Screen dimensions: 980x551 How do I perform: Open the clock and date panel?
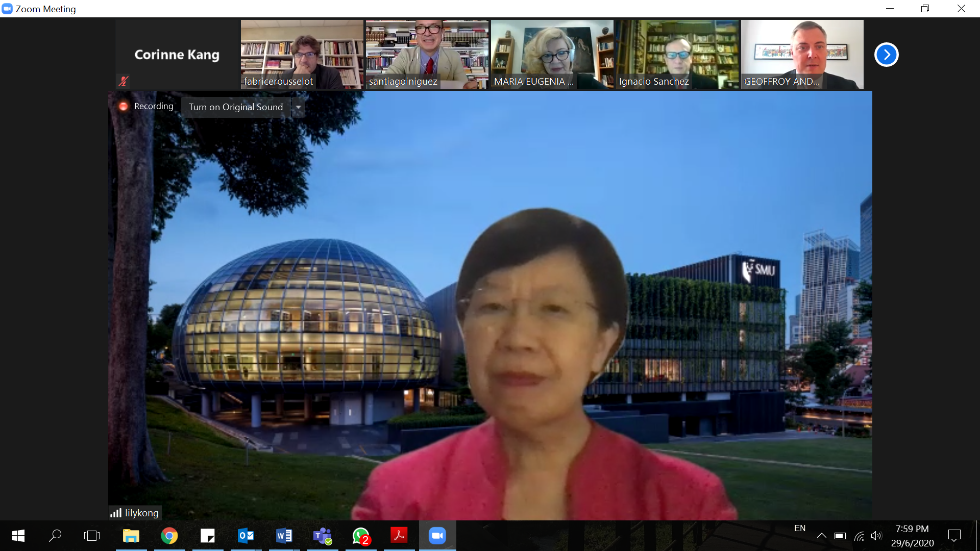[x=912, y=536]
